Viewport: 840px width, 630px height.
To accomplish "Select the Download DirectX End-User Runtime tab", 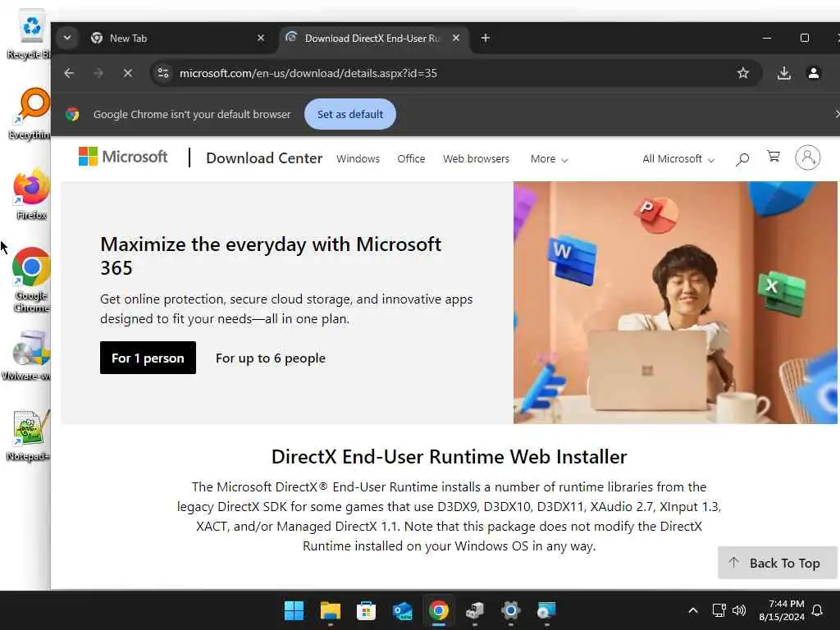I will pos(372,38).
